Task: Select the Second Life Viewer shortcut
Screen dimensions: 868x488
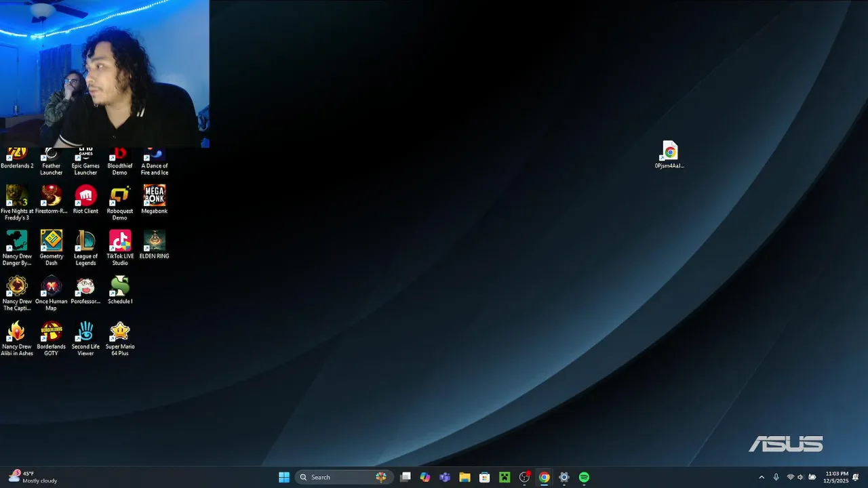Action: point(85,339)
